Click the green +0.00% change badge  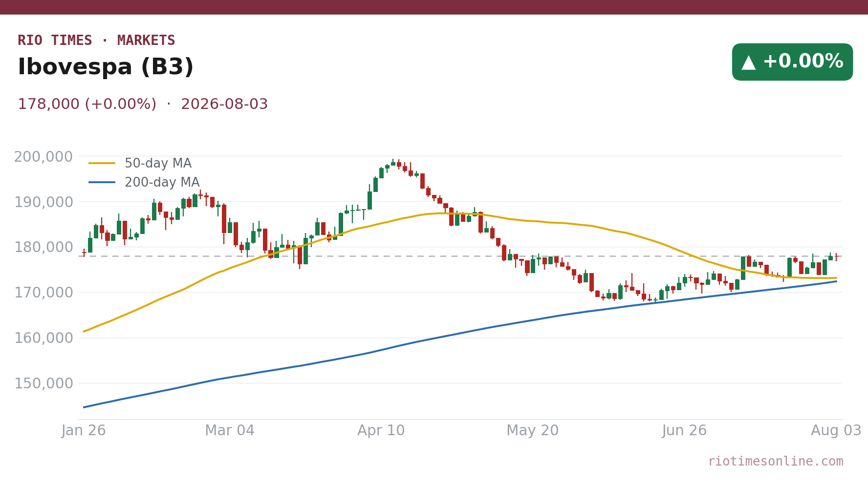tap(792, 62)
